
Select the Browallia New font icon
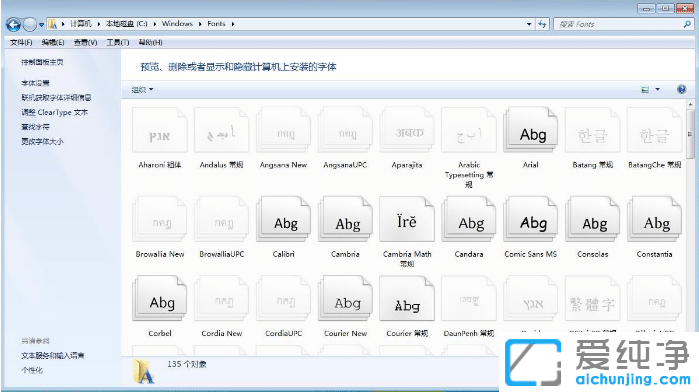point(160,219)
